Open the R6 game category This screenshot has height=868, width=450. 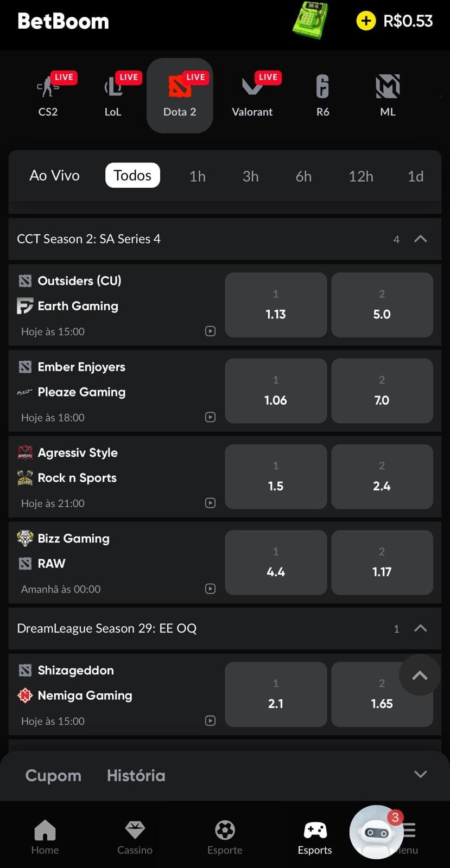[x=322, y=95]
